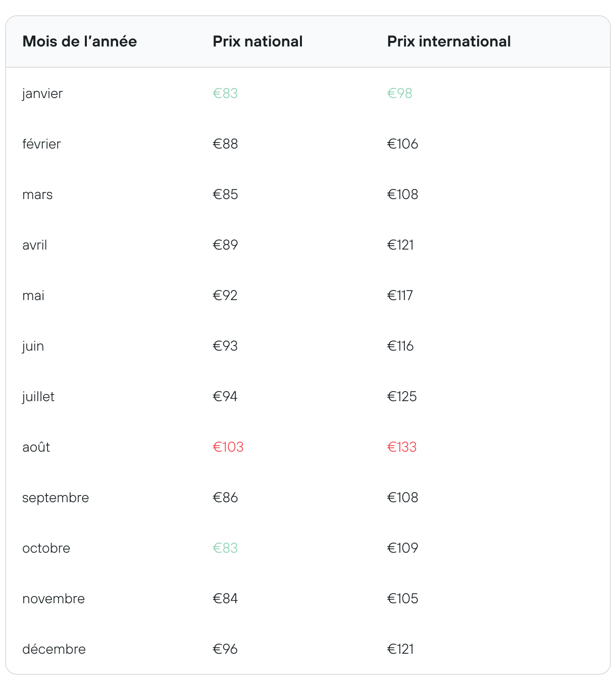Click the avril row label
This screenshot has height=680, width=616.
(x=35, y=245)
